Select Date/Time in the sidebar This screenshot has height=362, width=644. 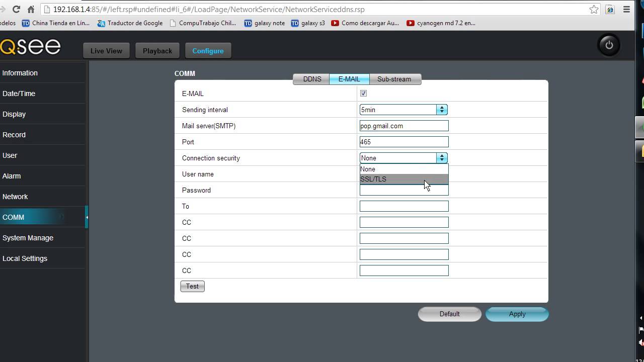(43, 94)
